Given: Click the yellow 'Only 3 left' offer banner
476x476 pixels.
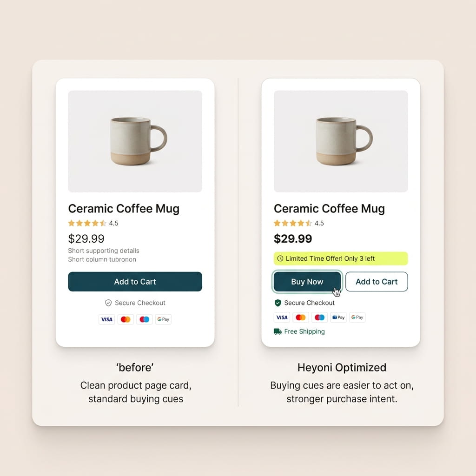Looking at the screenshot, I should (x=341, y=258).
